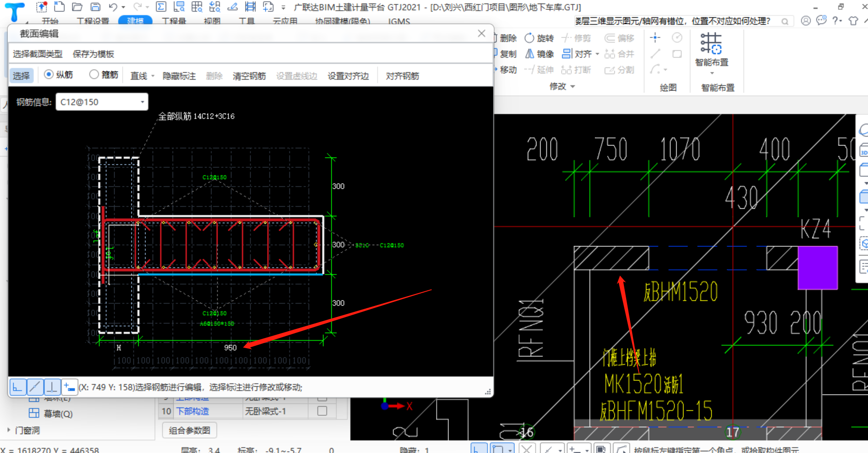Click the import upload icon with red dot

42,7
